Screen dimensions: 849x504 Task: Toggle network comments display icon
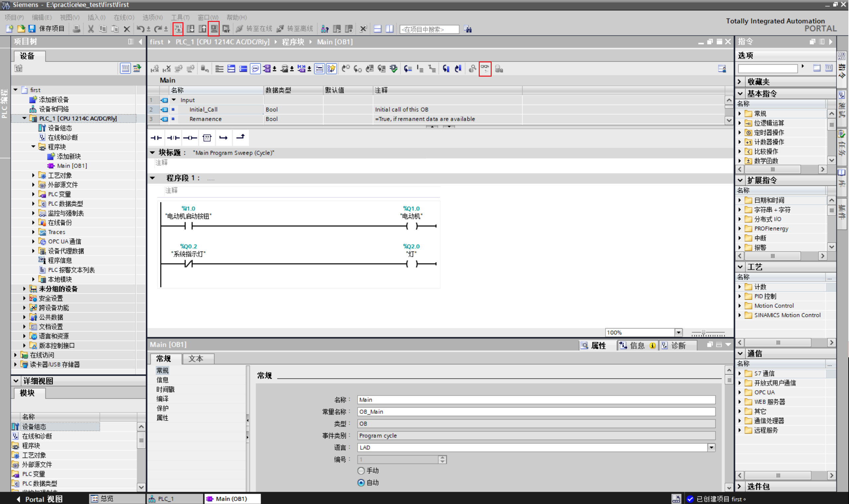click(x=255, y=69)
